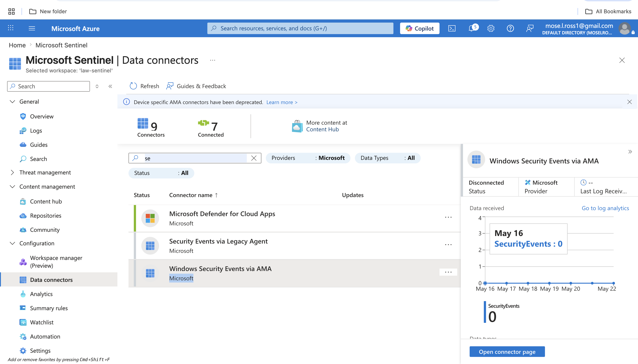Close the Data connectors blade
The height and width of the screenshot is (364, 638).
(622, 60)
